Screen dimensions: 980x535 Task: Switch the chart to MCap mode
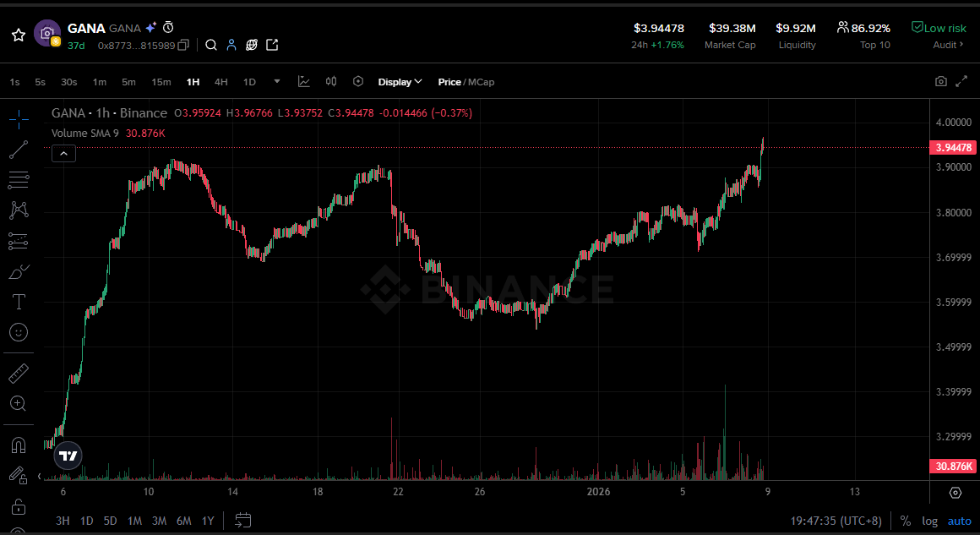[x=482, y=82]
